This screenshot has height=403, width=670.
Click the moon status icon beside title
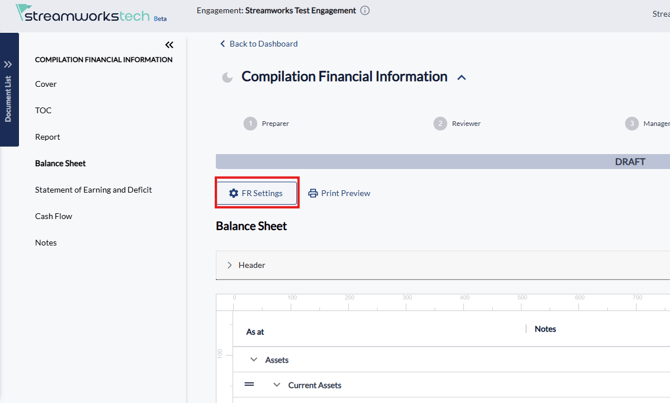click(x=227, y=77)
